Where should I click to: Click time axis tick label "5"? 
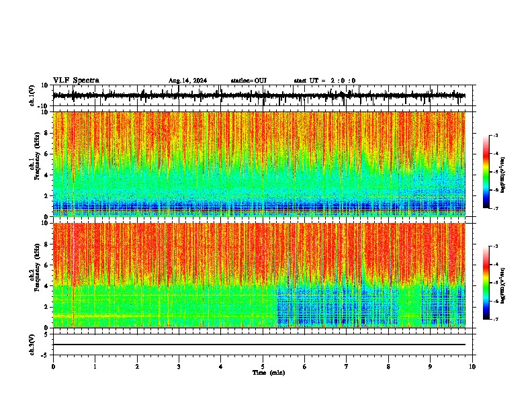[263, 367]
